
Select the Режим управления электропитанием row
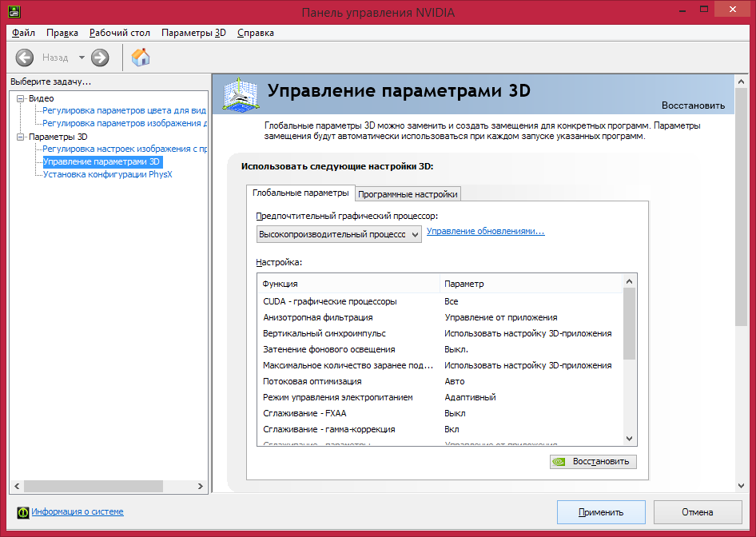pos(440,397)
